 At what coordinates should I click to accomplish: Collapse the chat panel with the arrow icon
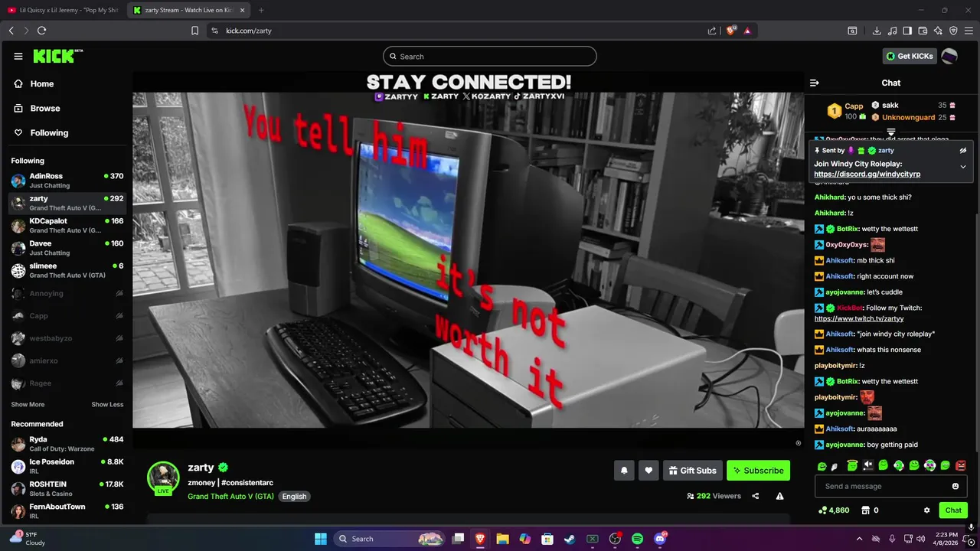pos(815,83)
